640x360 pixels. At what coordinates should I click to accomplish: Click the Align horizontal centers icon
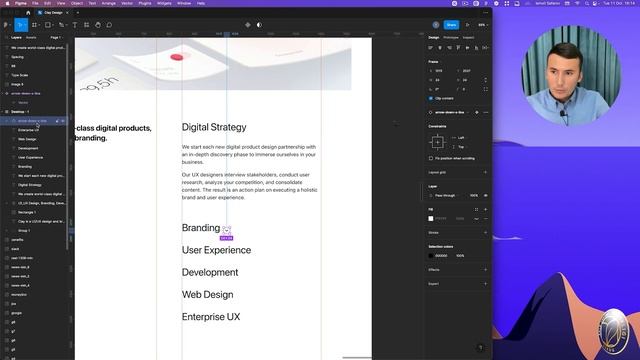coord(440,48)
